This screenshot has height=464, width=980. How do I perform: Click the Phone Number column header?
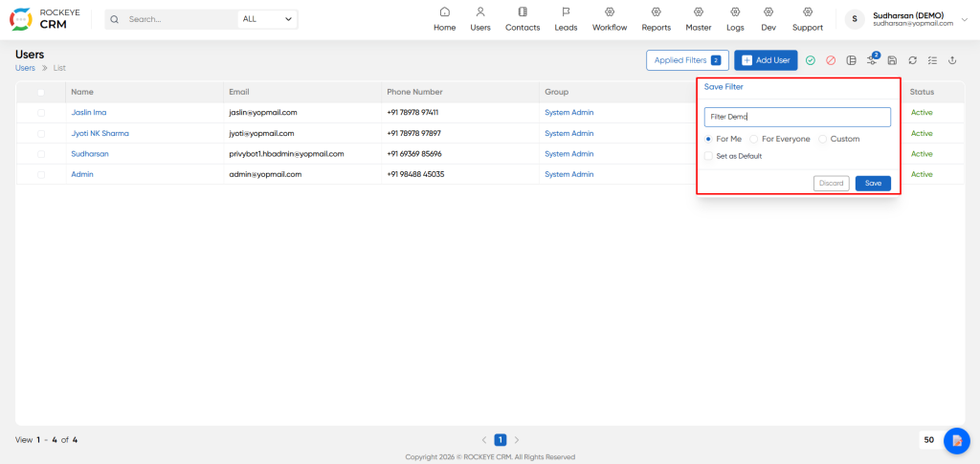pyautogui.click(x=415, y=92)
